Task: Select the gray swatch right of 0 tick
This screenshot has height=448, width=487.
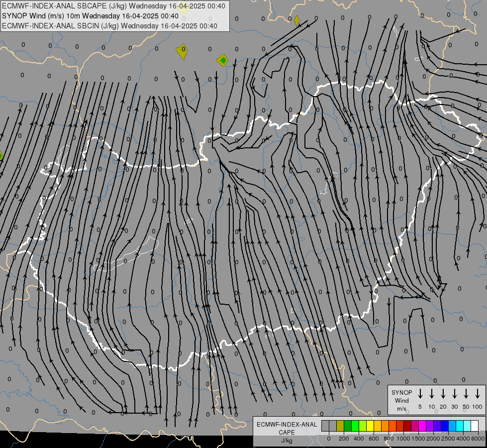Action: 333,426
